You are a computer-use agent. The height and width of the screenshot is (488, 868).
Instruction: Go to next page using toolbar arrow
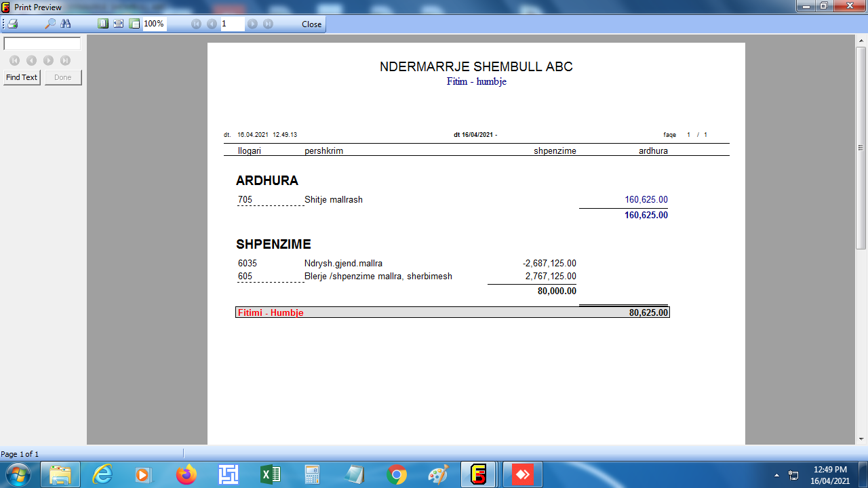[252, 24]
